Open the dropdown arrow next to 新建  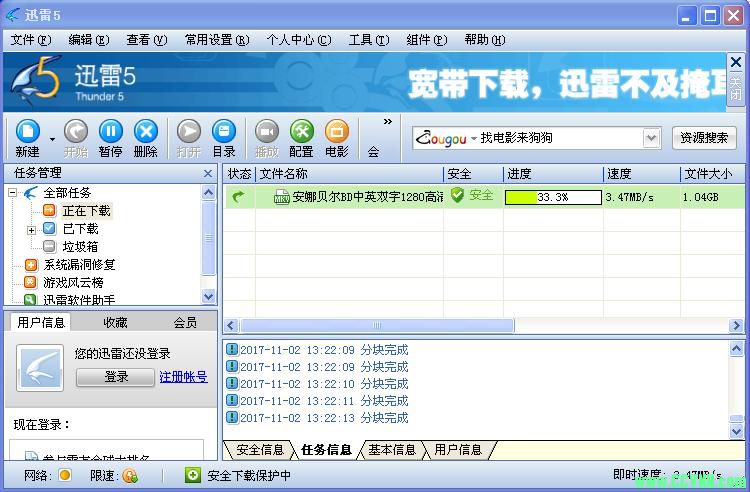(52, 138)
